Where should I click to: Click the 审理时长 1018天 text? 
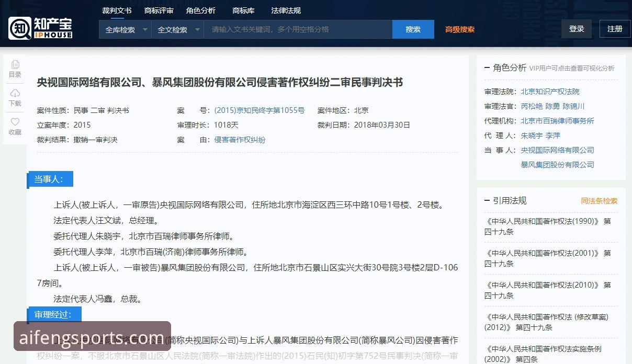(208, 125)
